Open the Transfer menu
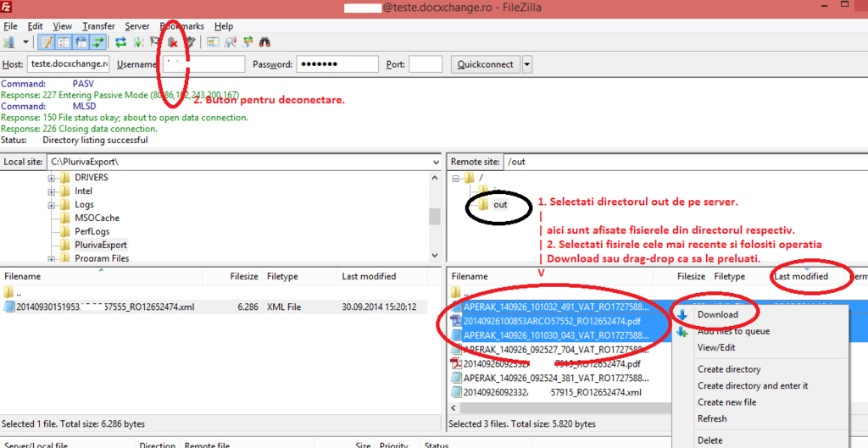The image size is (868, 448). click(x=98, y=26)
